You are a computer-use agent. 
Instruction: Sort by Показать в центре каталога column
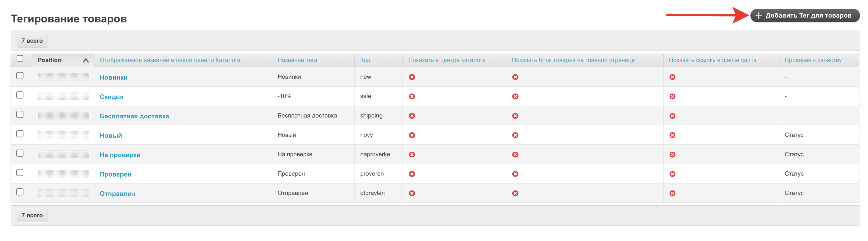tap(446, 60)
